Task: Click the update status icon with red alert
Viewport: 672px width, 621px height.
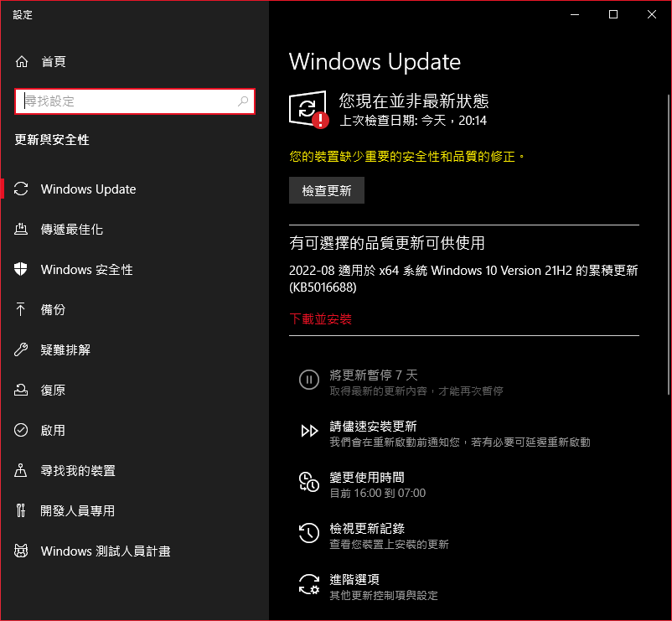Action: tap(308, 109)
